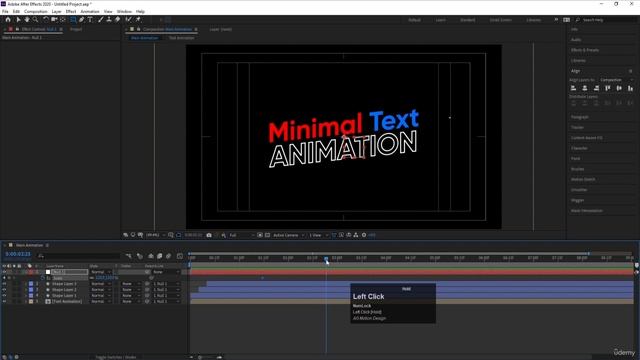This screenshot has height=360, width=640.
Task: Toggle visibility of Shape Layer 3
Action: (4, 284)
